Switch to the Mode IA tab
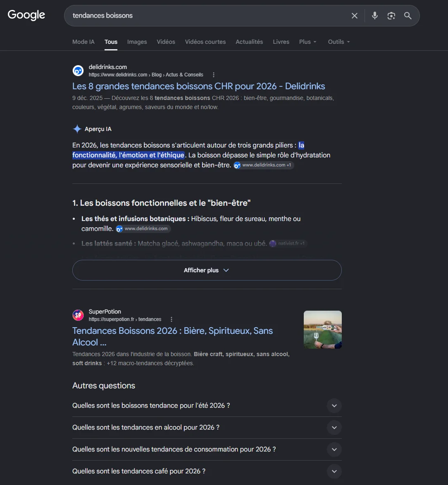Viewport: 448px width, 485px height. (83, 42)
